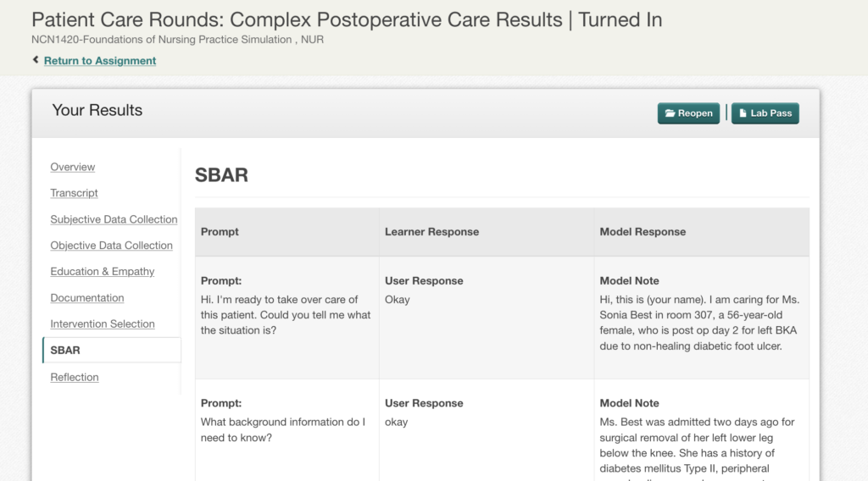The width and height of the screenshot is (868, 481).
Task: Click the folder icon on Reopen button
Action: pos(670,113)
